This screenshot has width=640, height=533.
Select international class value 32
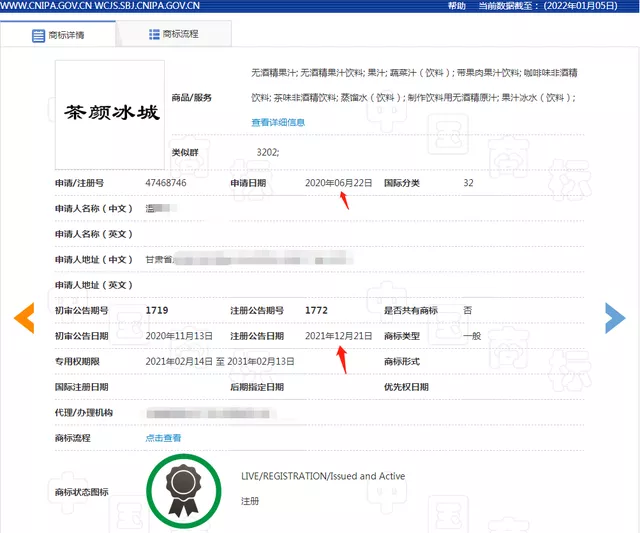coord(468,183)
